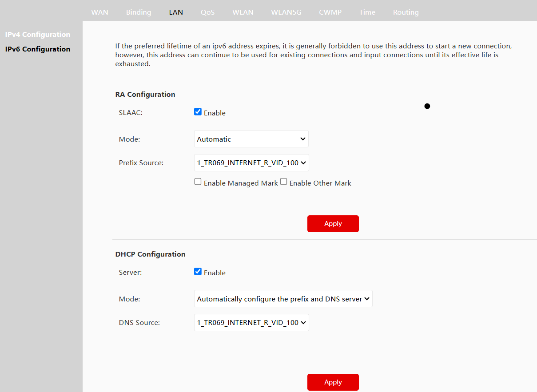Image resolution: width=537 pixels, height=392 pixels.
Task: Switch to the CWMP tab
Action: tap(330, 12)
